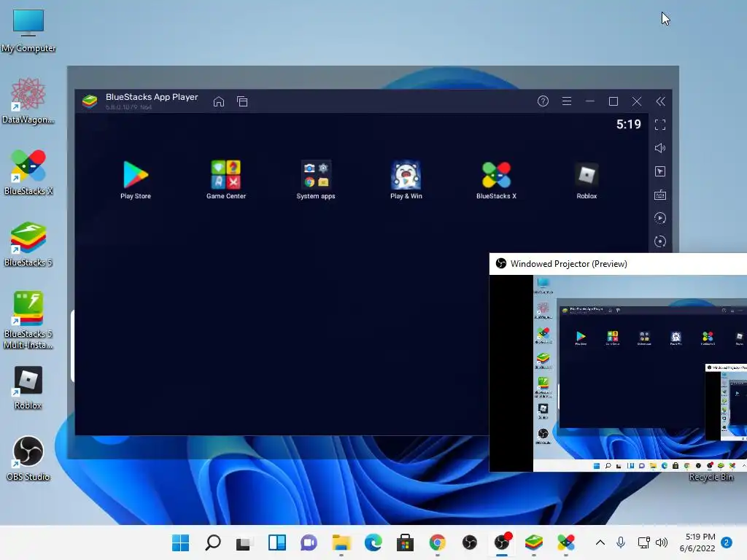This screenshot has height=560, width=747.
Task: Open the multi-instance/recent apps icon in BlueStacks title bar
Action: (x=242, y=101)
